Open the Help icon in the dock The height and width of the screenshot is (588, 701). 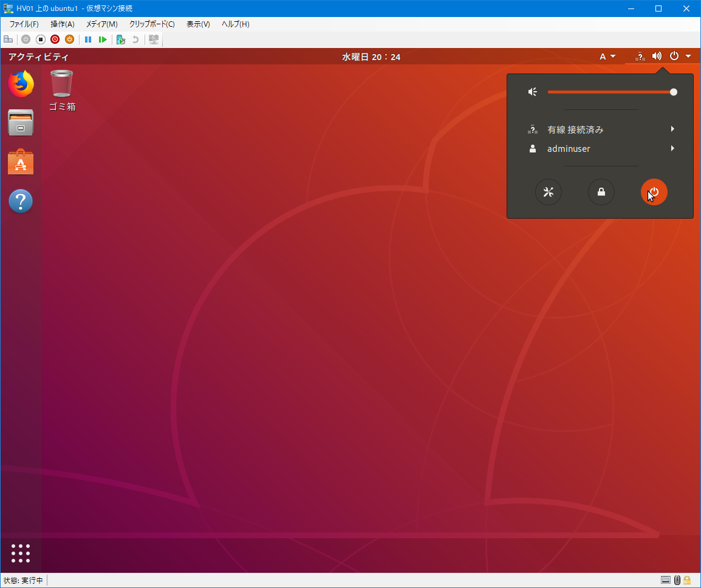pyautogui.click(x=21, y=201)
